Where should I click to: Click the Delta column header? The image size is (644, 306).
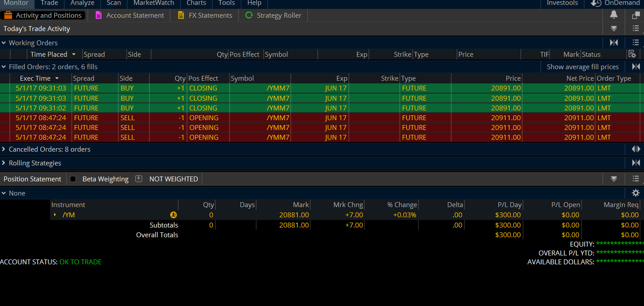click(x=455, y=204)
